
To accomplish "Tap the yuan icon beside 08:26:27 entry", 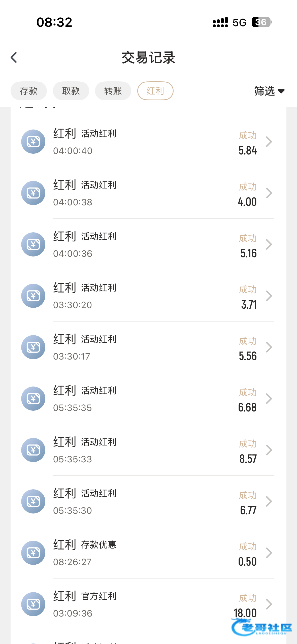I will [33, 553].
